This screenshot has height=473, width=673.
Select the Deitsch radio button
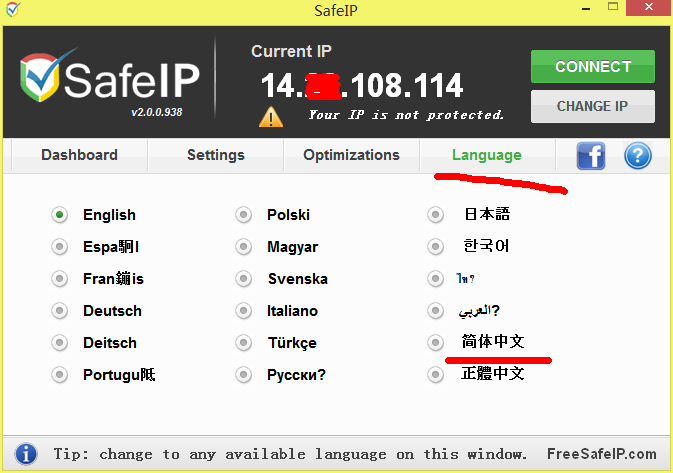[x=60, y=343]
